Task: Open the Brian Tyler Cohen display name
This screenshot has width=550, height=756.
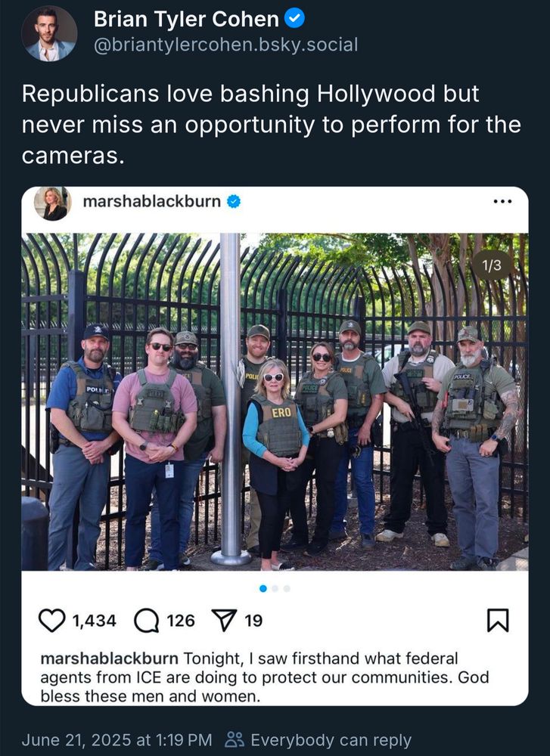Action: coord(186,20)
